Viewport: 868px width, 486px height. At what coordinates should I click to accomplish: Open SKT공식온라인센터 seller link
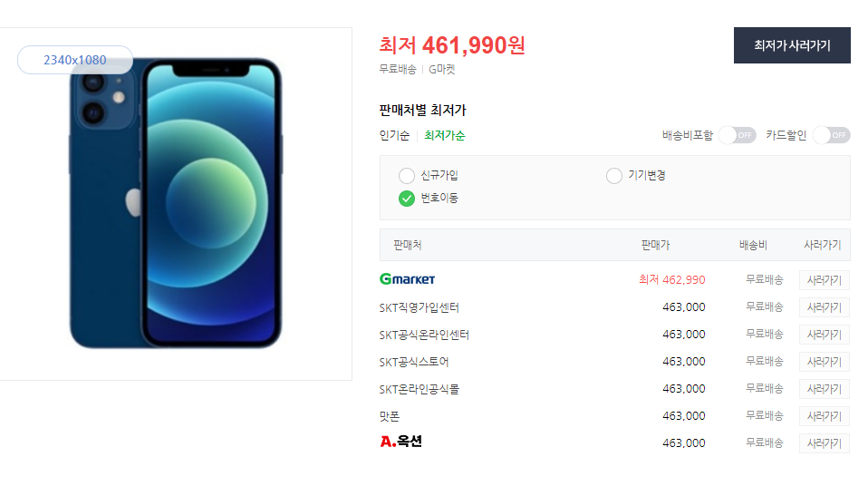[424, 335]
